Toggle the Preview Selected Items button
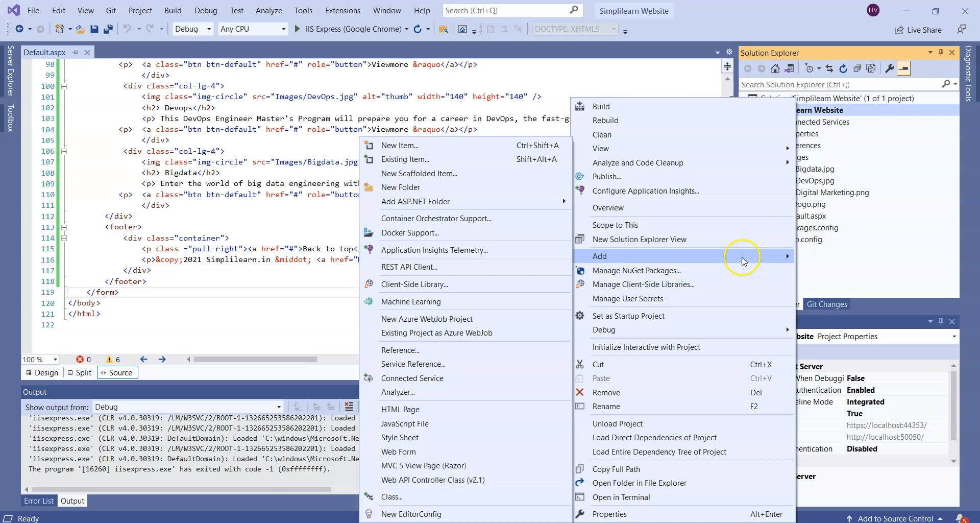Viewport: 980px width, 523px height. point(903,68)
